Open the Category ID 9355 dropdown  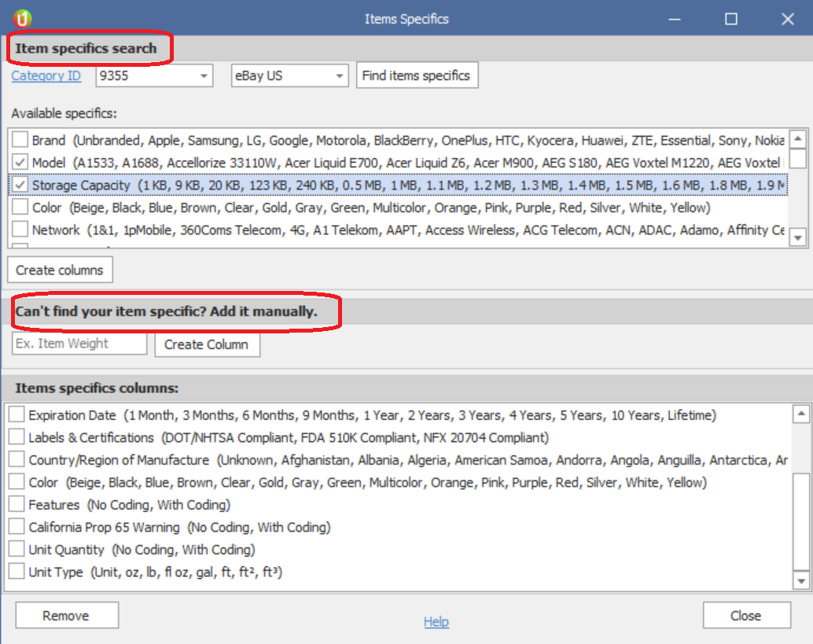[x=204, y=75]
